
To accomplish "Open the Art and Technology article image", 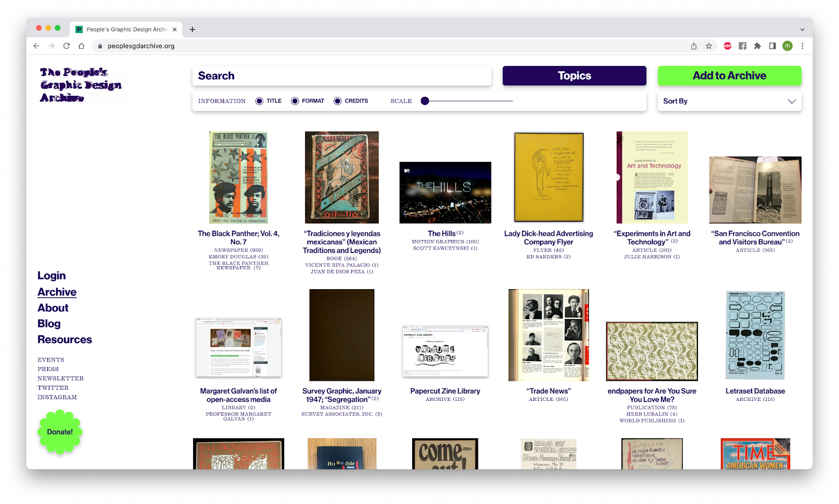I will pyautogui.click(x=652, y=178).
